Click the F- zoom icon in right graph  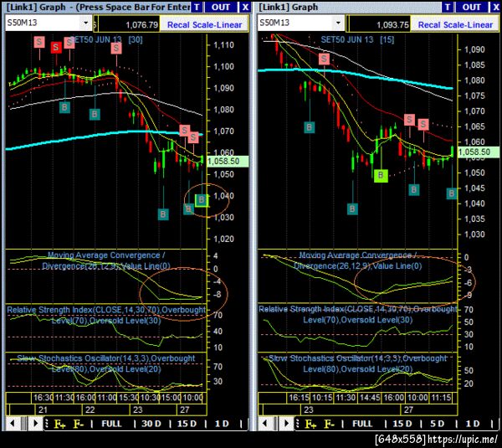(x=329, y=424)
